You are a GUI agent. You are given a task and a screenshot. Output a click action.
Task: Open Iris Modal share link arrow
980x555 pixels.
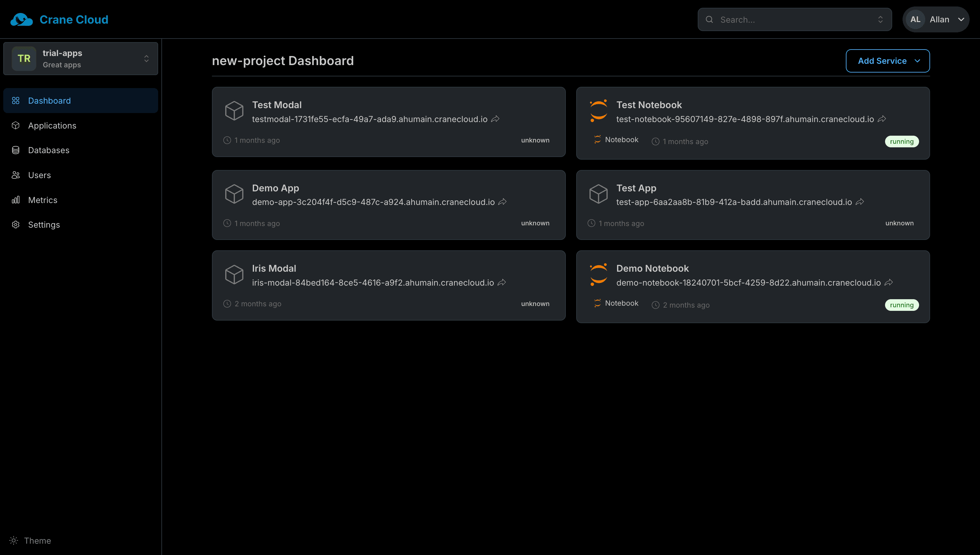[x=502, y=282]
